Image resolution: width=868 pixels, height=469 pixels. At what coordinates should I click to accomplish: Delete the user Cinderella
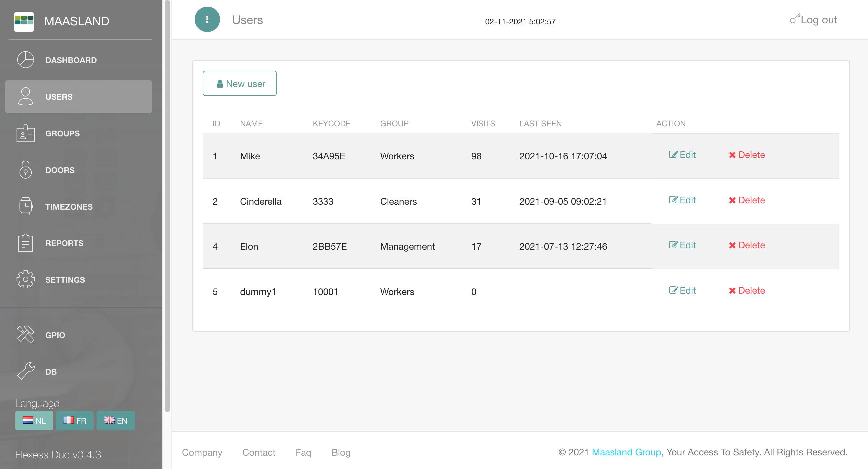click(x=747, y=200)
